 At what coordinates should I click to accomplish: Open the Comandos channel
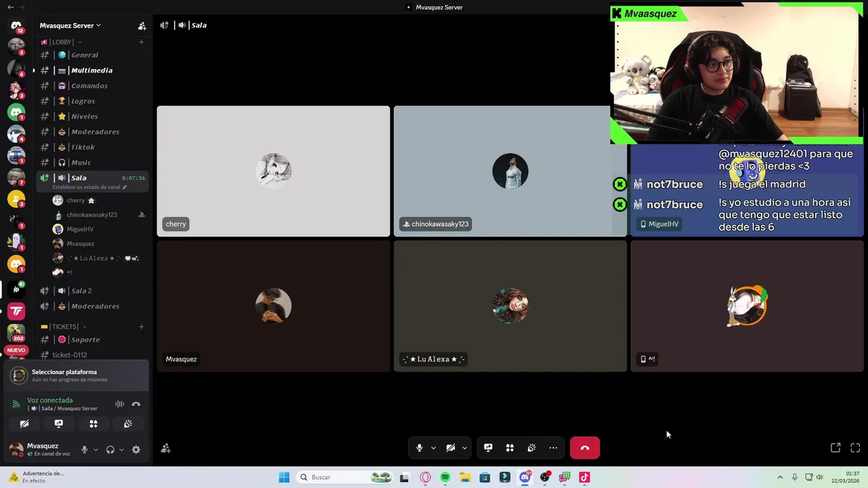[92, 86]
